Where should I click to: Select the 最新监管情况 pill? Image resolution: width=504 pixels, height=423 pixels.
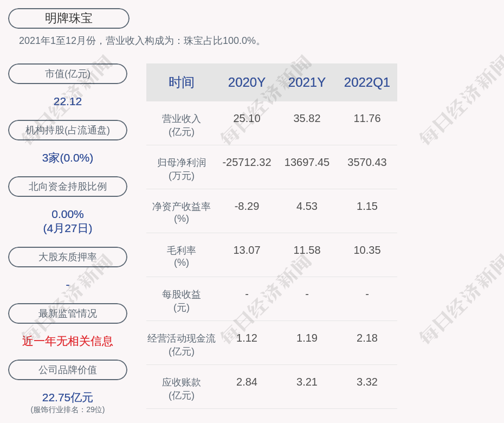[x=68, y=313]
